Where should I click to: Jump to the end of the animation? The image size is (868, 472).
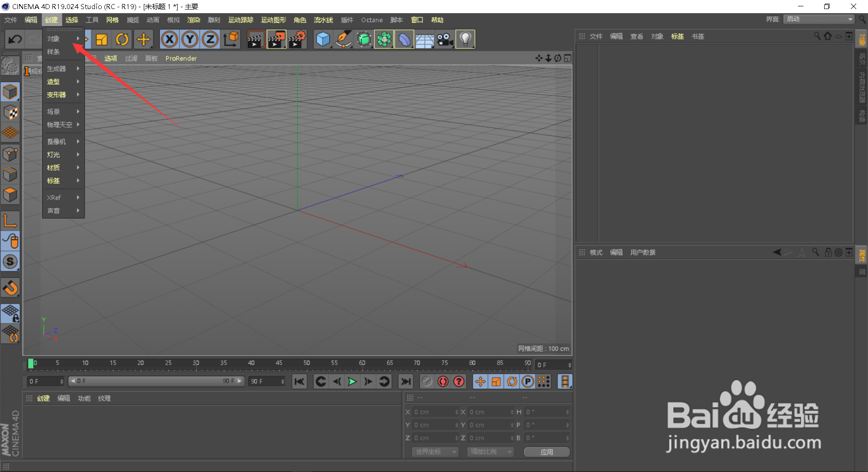tap(406, 381)
